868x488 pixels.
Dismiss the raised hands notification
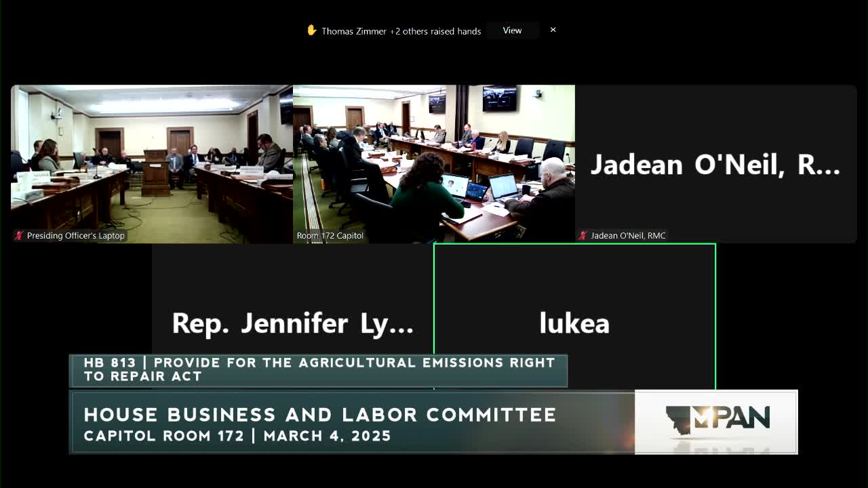(x=553, y=30)
